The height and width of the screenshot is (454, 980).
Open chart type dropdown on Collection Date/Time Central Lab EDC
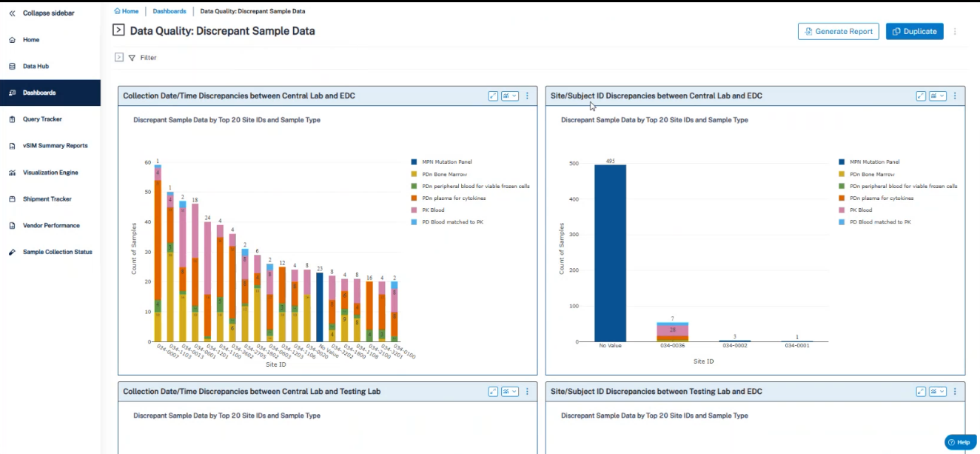[510, 96]
